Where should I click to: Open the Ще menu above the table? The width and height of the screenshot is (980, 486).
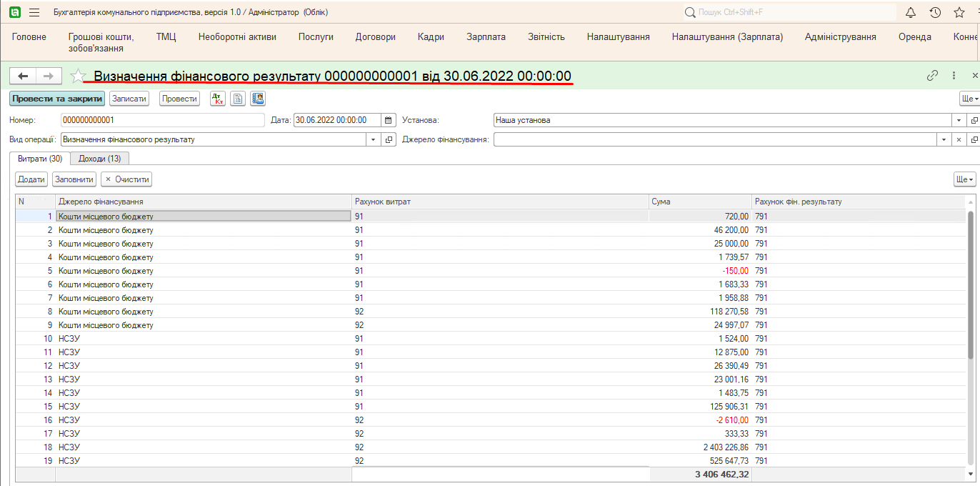point(964,179)
